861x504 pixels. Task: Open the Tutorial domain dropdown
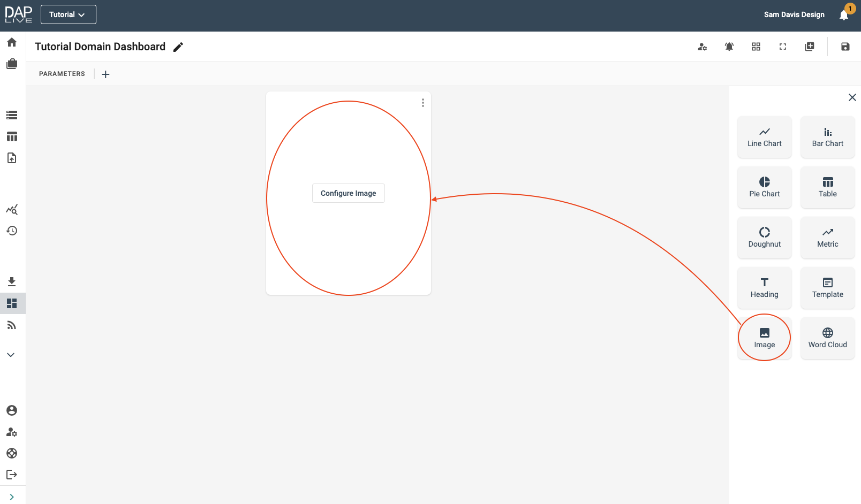(68, 14)
